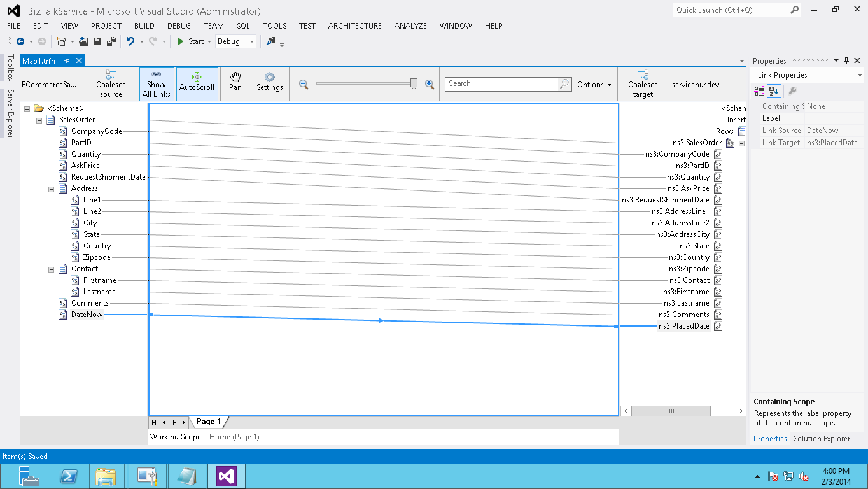Click the New Project toolbar icon

(62, 41)
